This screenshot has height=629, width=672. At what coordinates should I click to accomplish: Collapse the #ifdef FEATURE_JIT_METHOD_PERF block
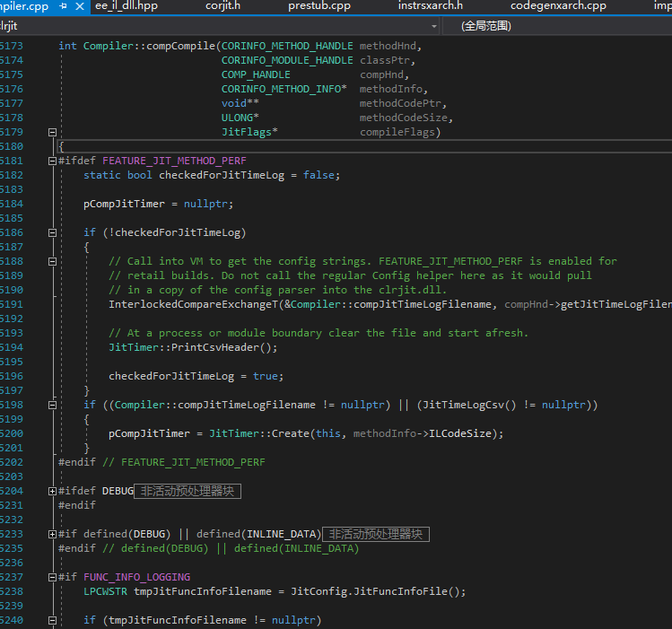tap(52, 162)
